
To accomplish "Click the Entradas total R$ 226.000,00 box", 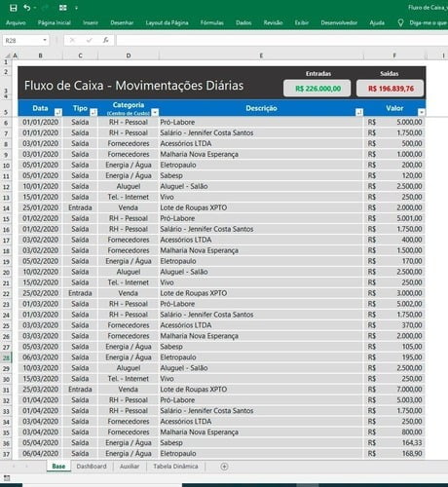I will (x=317, y=89).
